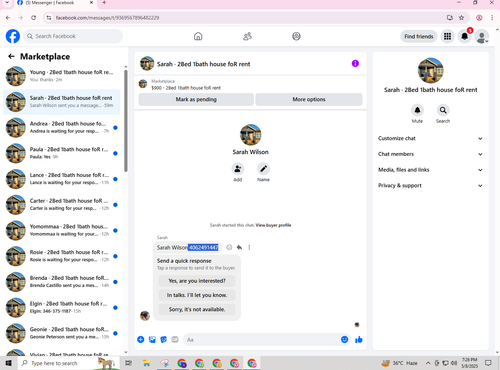Viewport: 500px width, 370px height.
Task: Send quick response Yes, are you interested?
Action: [x=197, y=281]
